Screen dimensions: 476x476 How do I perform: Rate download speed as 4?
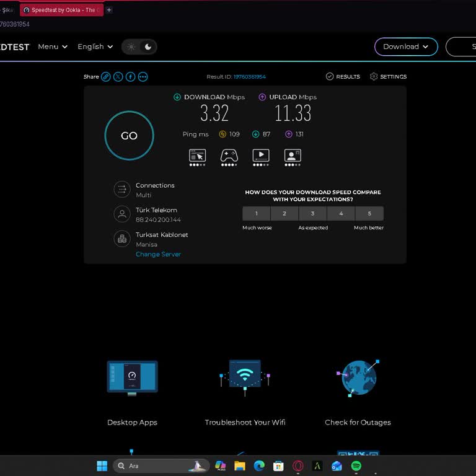(x=341, y=213)
